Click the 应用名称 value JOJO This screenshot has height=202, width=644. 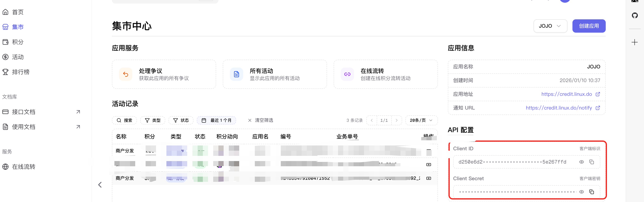593,67
